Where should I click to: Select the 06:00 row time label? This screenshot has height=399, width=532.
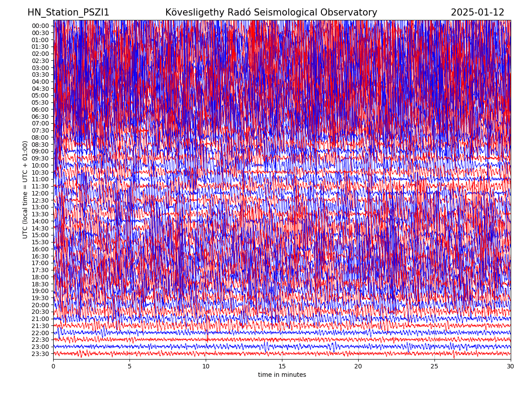coord(40,110)
